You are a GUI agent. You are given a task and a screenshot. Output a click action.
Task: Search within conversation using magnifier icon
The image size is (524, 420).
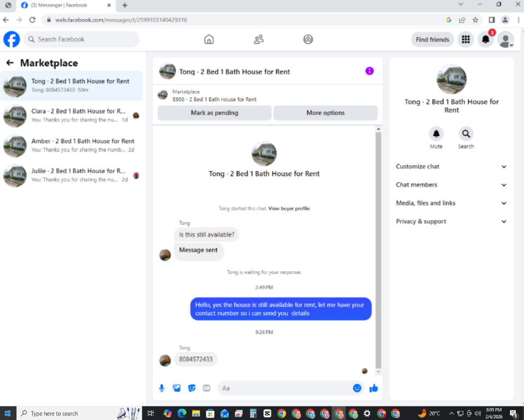click(x=466, y=134)
